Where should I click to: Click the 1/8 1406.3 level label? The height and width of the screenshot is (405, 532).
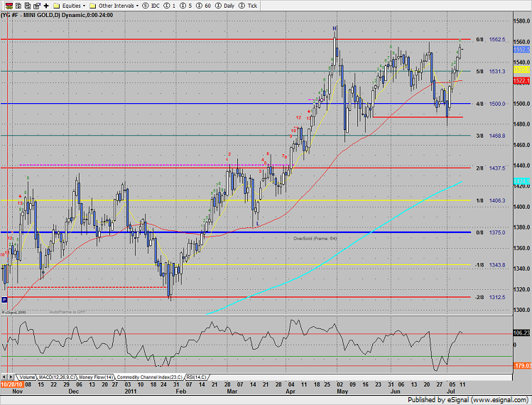(490, 200)
